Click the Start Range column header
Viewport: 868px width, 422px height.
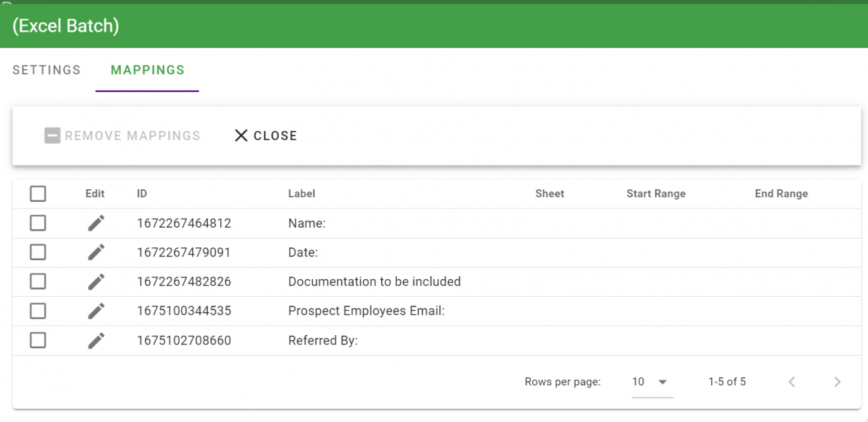point(655,194)
